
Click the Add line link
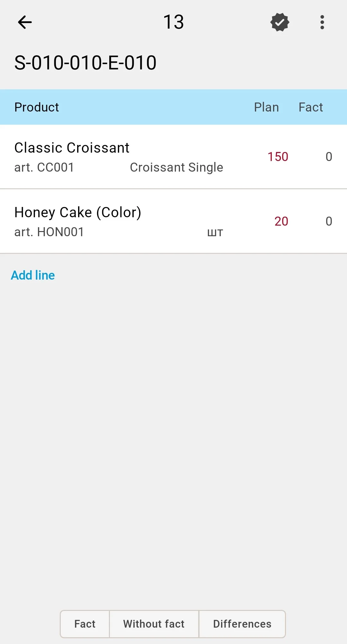tap(33, 275)
